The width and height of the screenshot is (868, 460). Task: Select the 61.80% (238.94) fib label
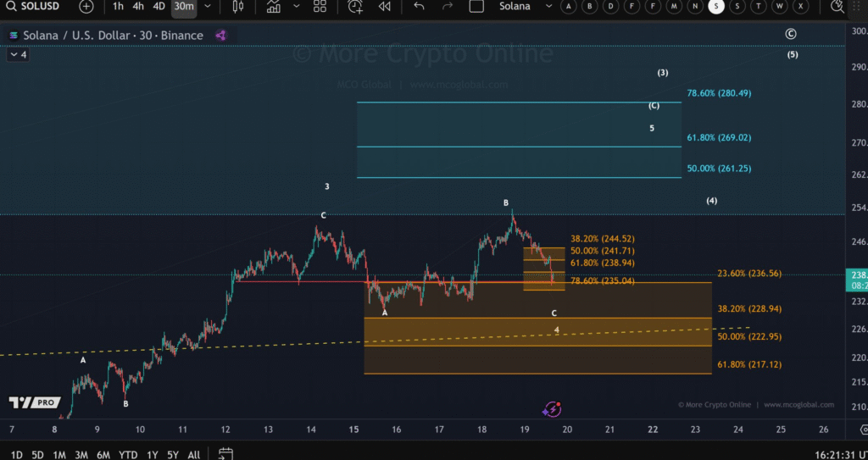(x=603, y=263)
